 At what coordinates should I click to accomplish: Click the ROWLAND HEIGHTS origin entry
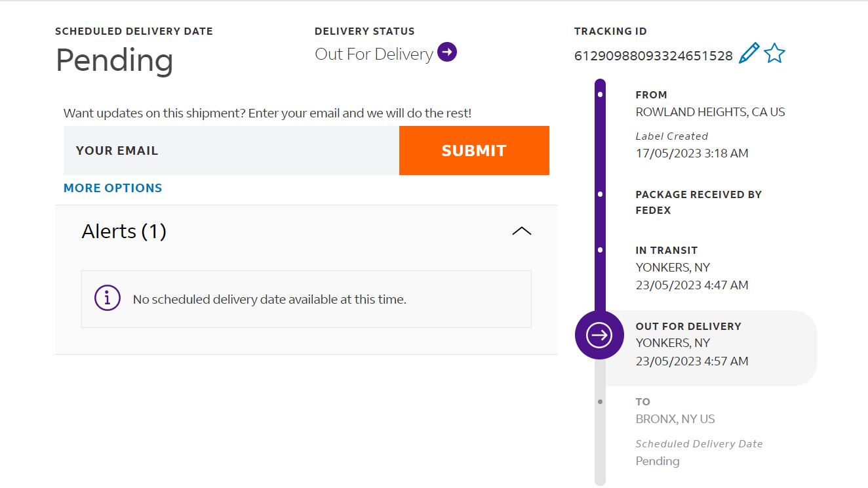710,112
